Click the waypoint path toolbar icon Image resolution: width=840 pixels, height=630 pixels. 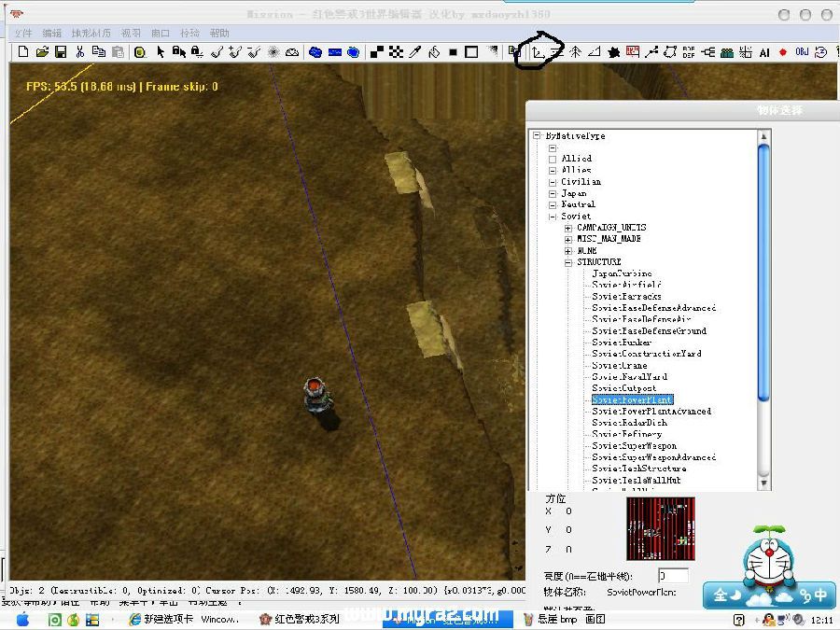click(x=651, y=52)
